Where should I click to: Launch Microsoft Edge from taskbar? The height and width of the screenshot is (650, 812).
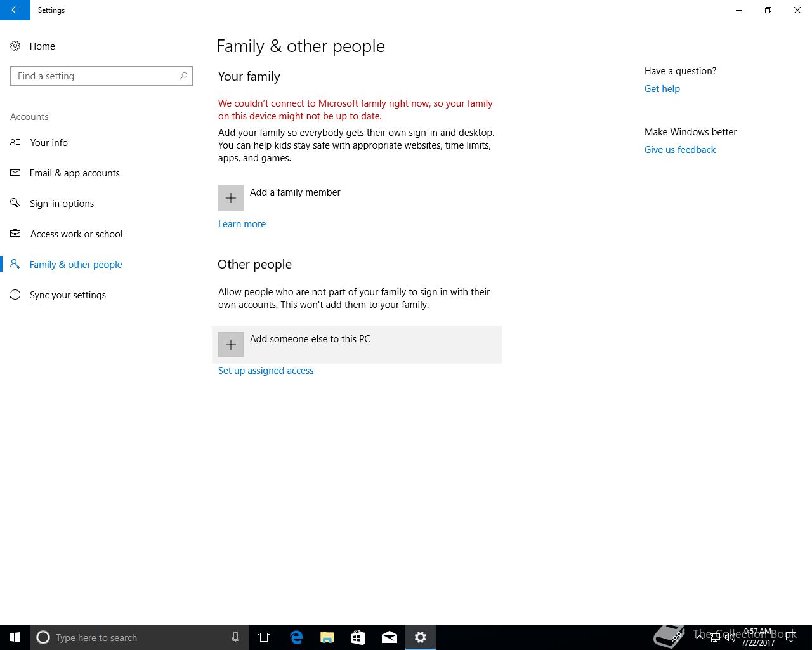click(296, 637)
